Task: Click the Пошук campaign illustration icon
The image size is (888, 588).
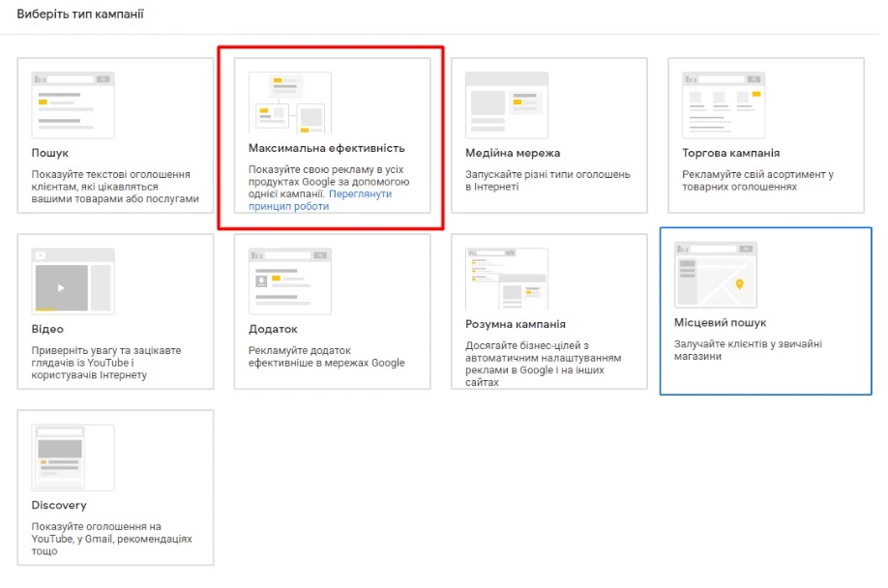Action: point(74,104)
